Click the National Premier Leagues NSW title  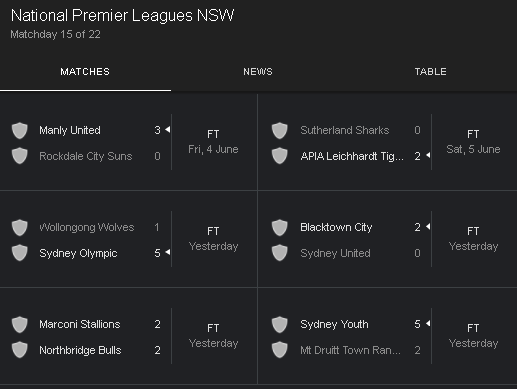click(x=122, y=16)
